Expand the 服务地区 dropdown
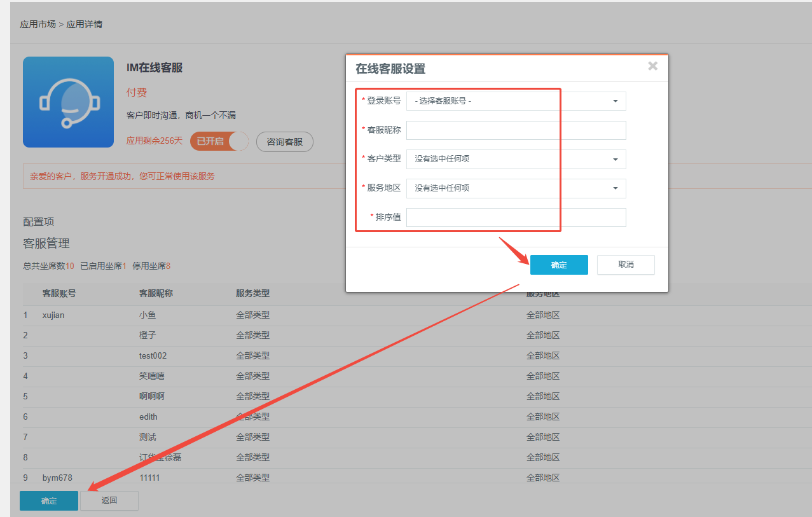The height and width of the screenshot is (517, 812). pos(516,188)
